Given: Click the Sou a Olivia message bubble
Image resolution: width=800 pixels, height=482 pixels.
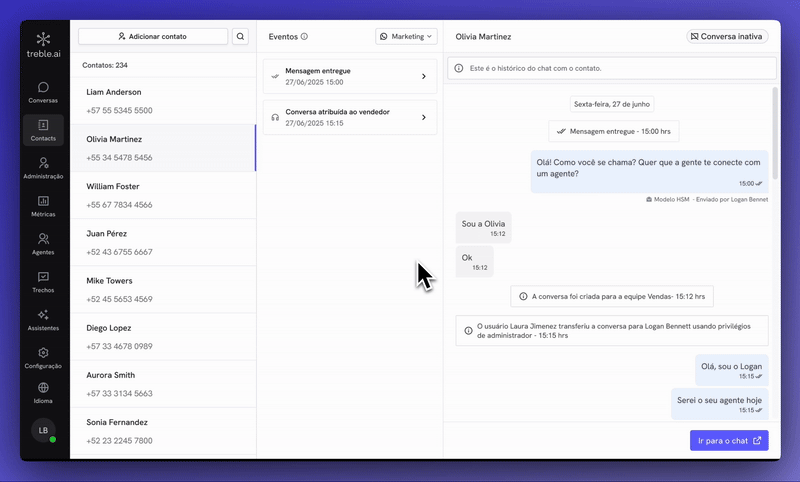Looking at the screenshot, I should (x=483, y=227).
